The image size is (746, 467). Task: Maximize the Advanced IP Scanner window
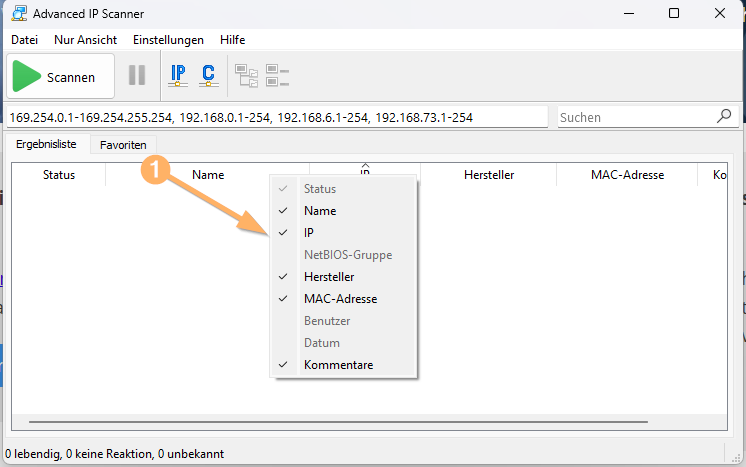pyautogui.click(x=674, y=13)
